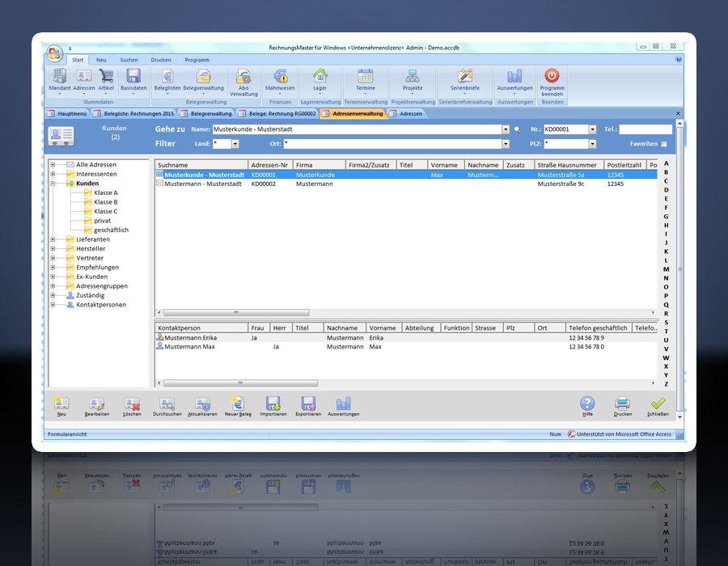
Task: Open the Lager warehouse icon
Action: pyautogui.click(x=320, y=77)
